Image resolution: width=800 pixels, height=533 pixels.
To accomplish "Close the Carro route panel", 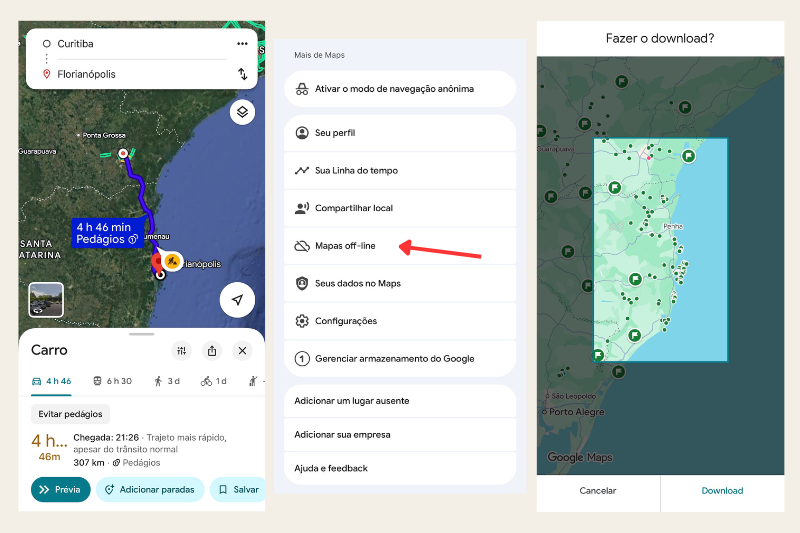I will (x=242, y=350).
